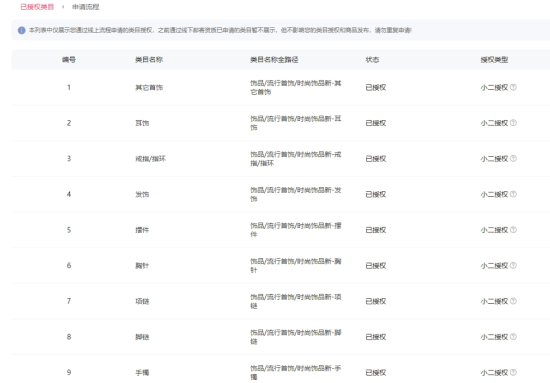Click help icon beside 小二授权 in 其它首饰 row
The width and height of the screenshot is (550, 383).
pos(513,87)
